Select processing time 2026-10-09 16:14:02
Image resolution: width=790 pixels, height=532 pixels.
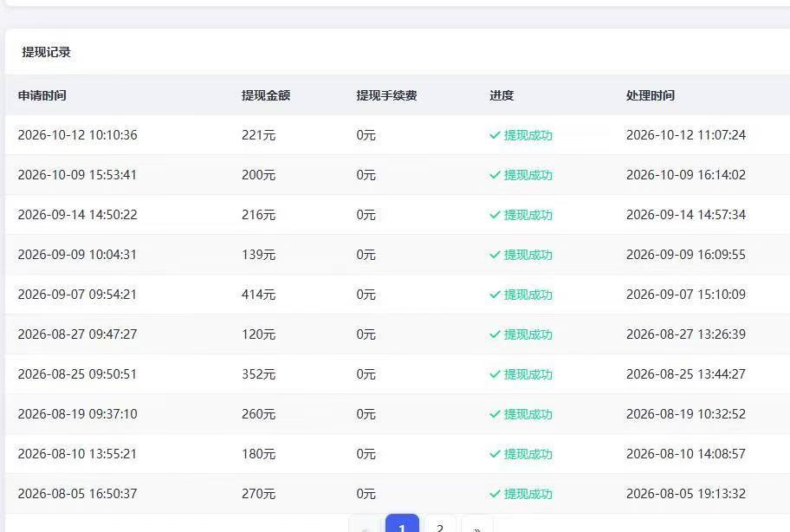tap(686, 175)
